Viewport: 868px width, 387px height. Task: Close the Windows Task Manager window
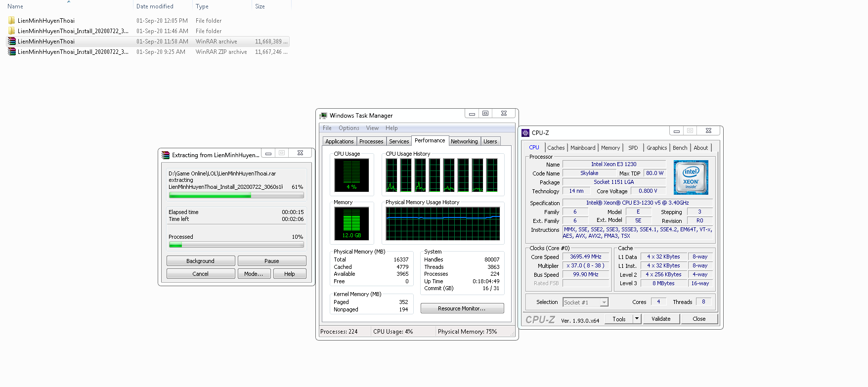click(x=504, y=114)
